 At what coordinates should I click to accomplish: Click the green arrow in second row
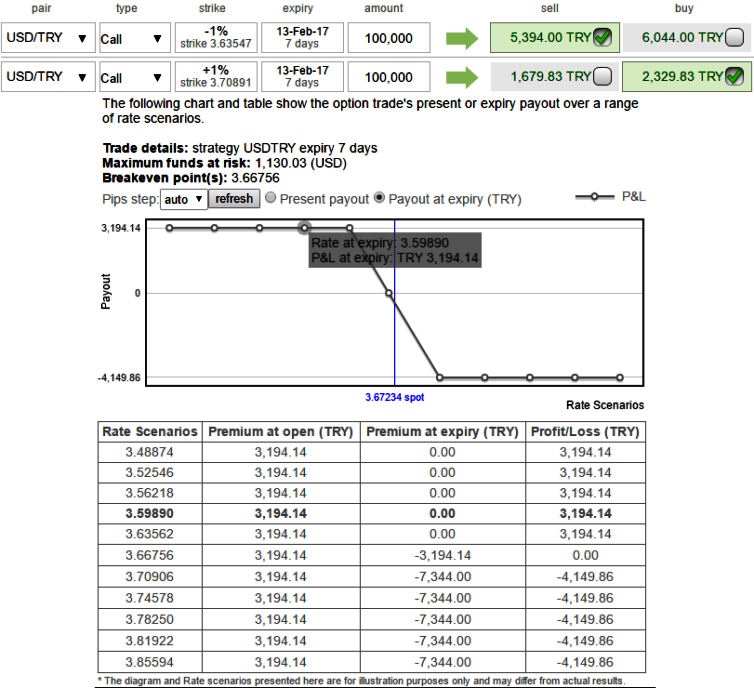[462, 77]
